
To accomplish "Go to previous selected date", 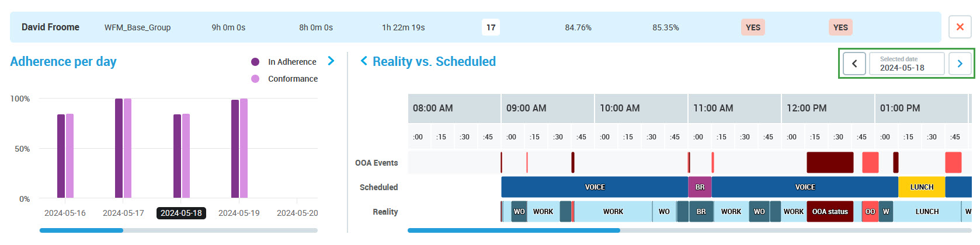I will tap(854, 64).
